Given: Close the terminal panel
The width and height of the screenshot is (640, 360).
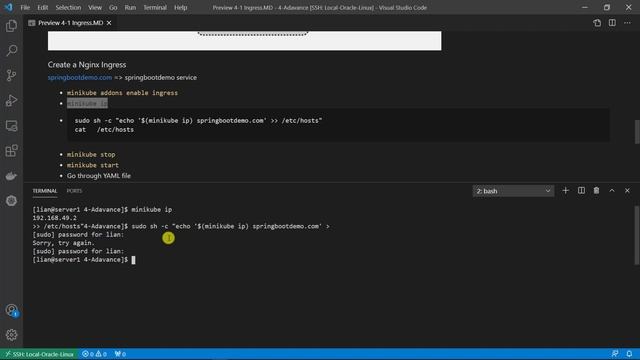Looking at the screenshot, I should 627,191.
